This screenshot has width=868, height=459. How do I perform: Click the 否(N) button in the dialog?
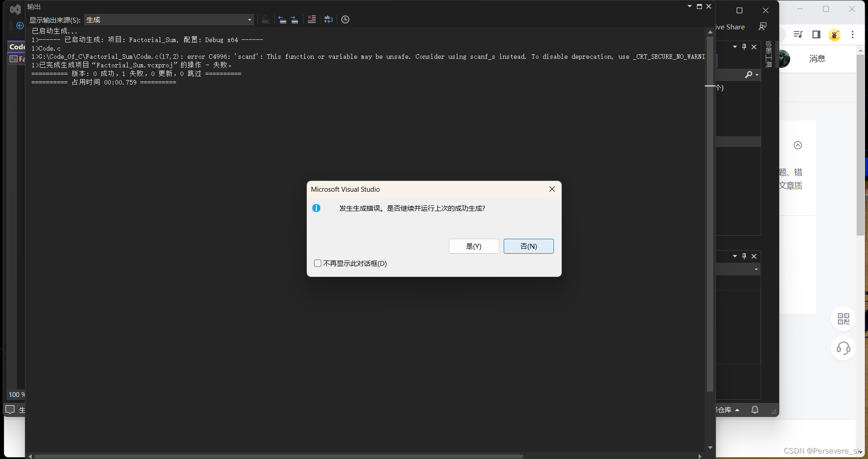529,246
